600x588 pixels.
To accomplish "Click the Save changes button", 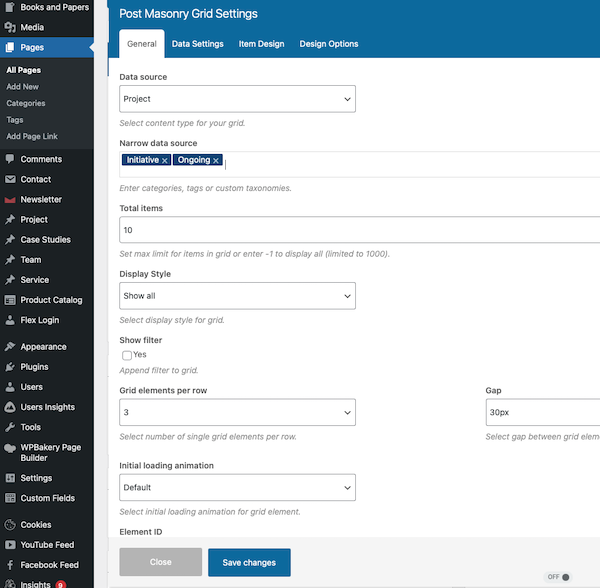I will pyautogui.click(x=249, y=562).
